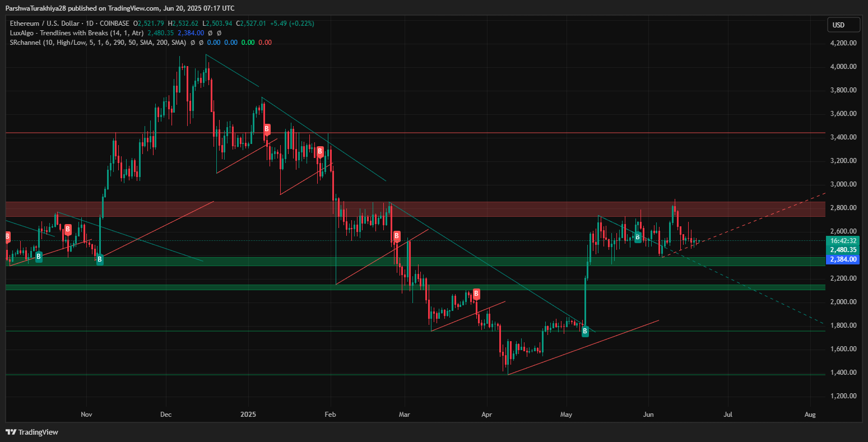This screenshot has width=868, height=442.
Task: Click the green B marker in late May
Action: point(638,238)
